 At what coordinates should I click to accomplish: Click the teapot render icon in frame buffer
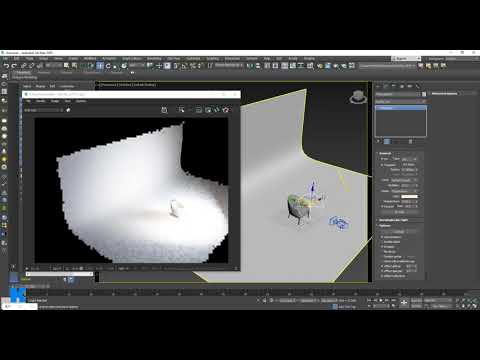[x=226, y=110]
